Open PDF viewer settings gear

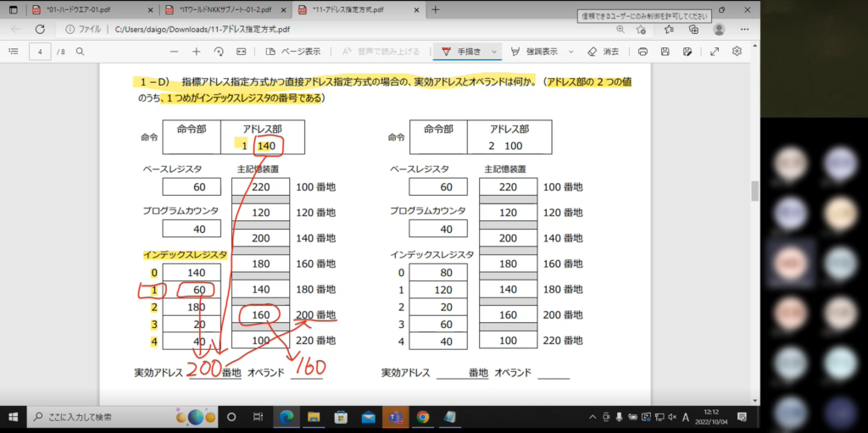coord(737,51)
